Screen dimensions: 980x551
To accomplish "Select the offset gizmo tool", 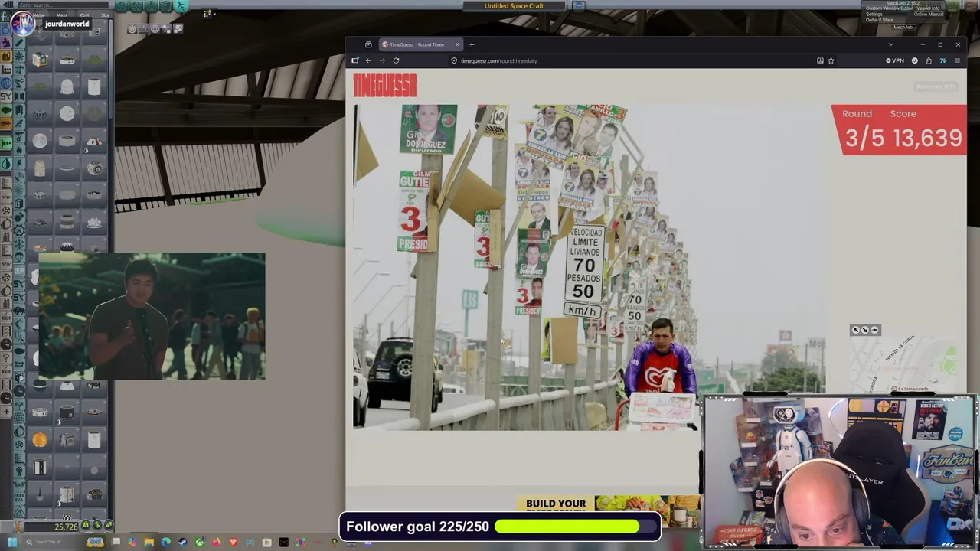I will [143, 29].
